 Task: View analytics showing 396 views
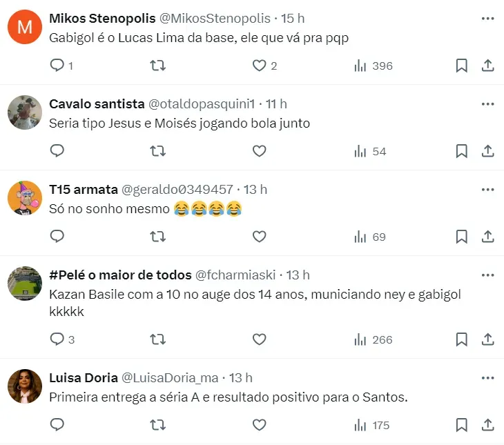(373, 66)
